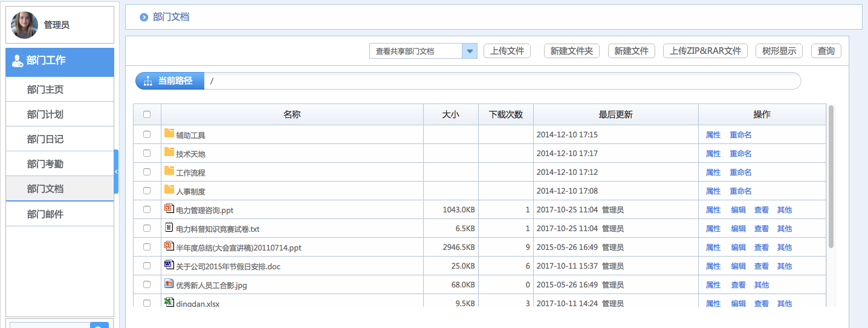Open the 查看共享部门文档 dropdown arrow
The image size is (868, 328).
(470, 51)
